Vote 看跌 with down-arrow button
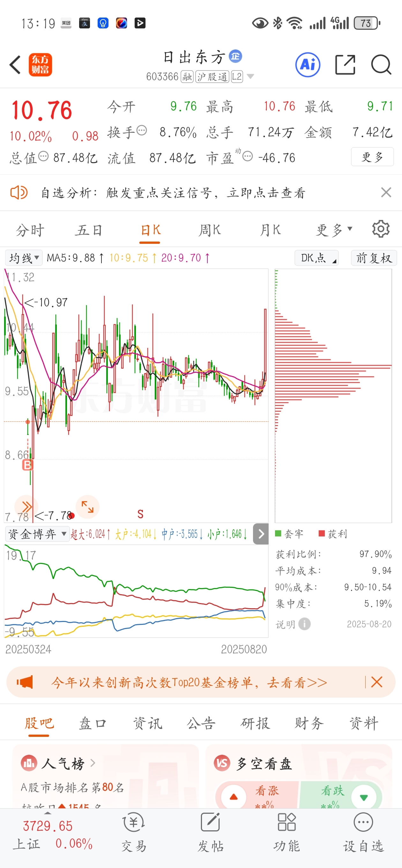 [x=364, y=797]
